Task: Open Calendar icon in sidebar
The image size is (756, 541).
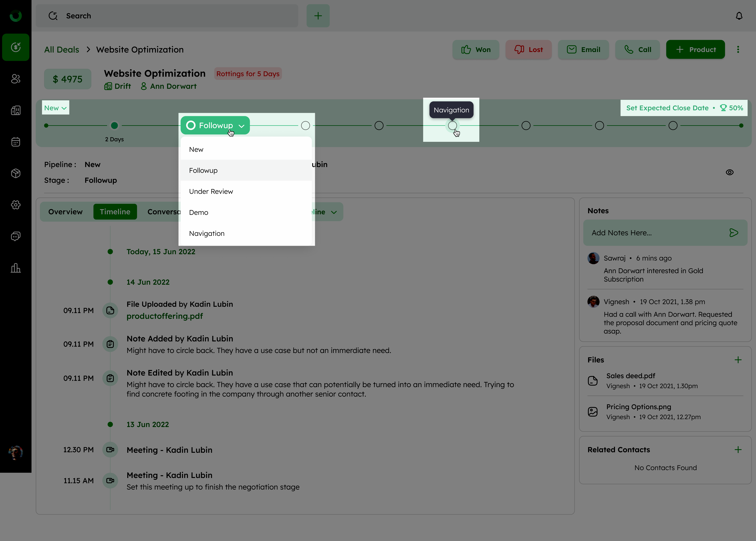Action: click(x=16, y=142)
